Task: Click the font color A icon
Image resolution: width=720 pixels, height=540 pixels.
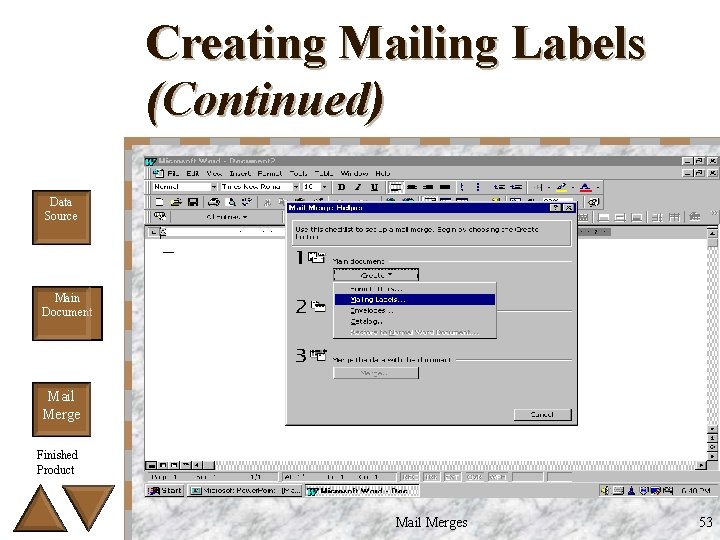Action: pyautogui.click(x=585, y=187)
